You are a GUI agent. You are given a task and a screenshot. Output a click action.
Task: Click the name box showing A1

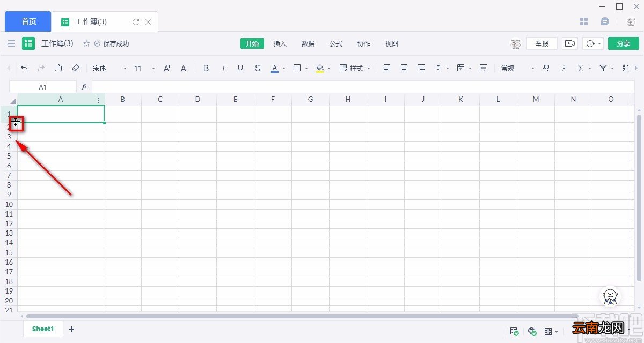(x=43, y=87)
